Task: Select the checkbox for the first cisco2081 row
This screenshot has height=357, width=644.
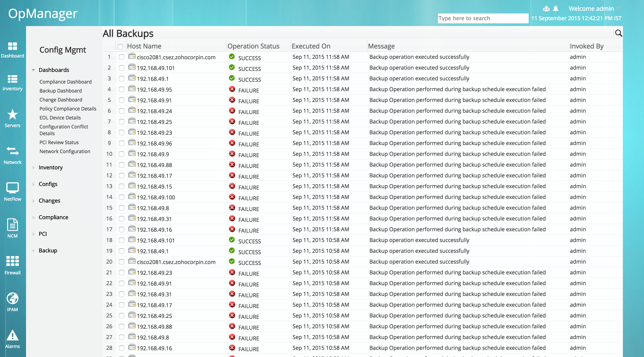Action: (121, 57)
